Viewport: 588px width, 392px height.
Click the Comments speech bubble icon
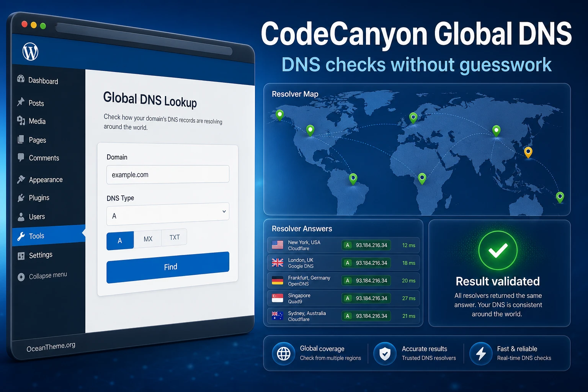[21, 157]
